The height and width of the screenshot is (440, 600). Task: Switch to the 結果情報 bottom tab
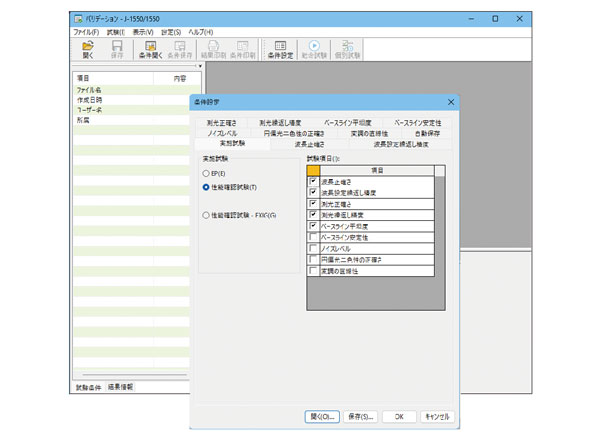120,387
